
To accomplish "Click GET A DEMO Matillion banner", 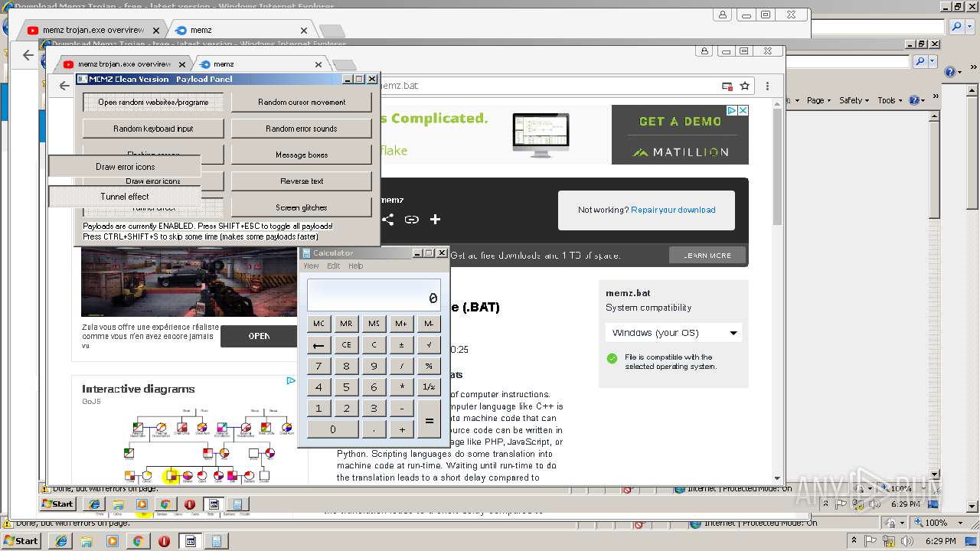I will point(680,135).
